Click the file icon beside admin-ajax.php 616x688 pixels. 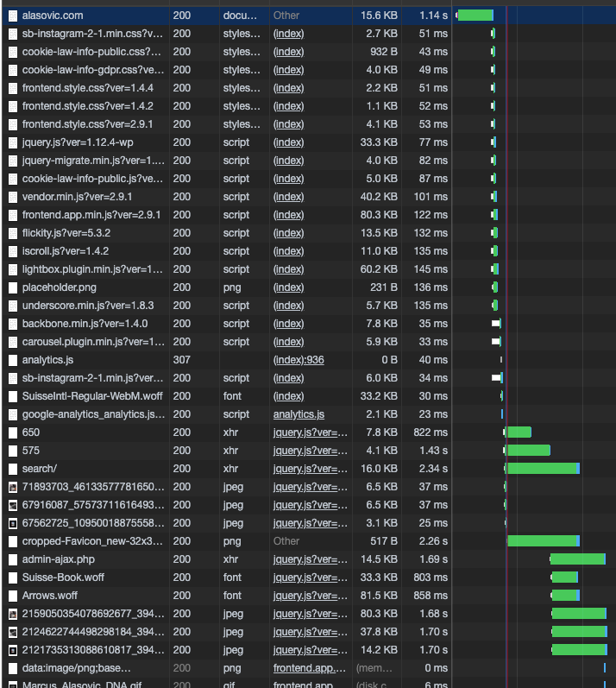click(x=13, y=559)
